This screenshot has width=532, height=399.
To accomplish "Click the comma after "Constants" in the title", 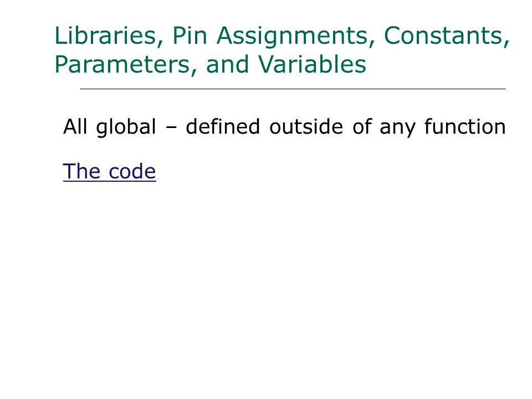I will click(x=507, y=43).
